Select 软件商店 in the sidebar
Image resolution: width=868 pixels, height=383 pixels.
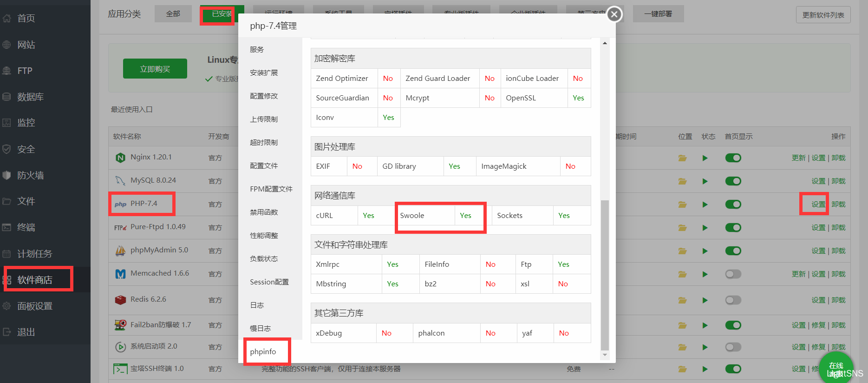point(35,280)
